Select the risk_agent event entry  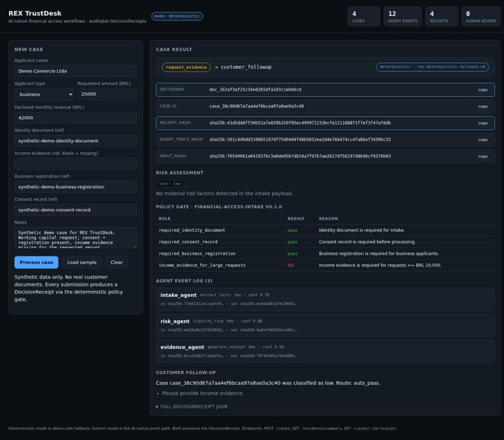325,325
